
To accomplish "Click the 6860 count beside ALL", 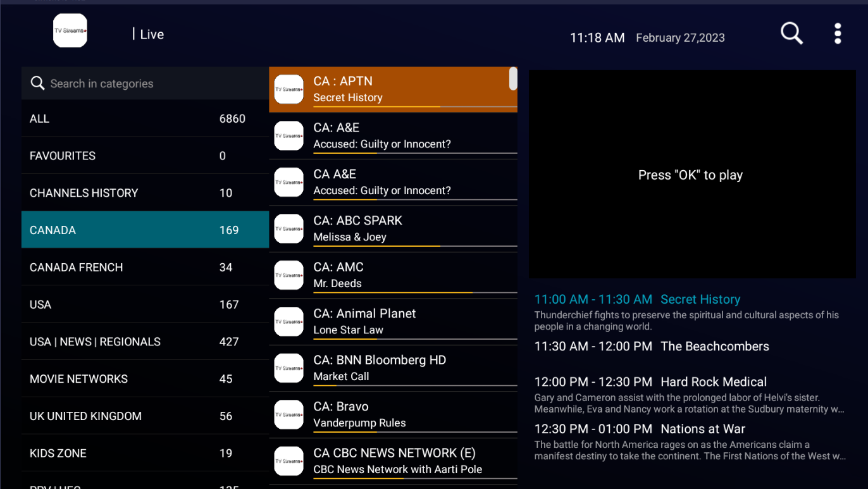I will coord(232,118).
